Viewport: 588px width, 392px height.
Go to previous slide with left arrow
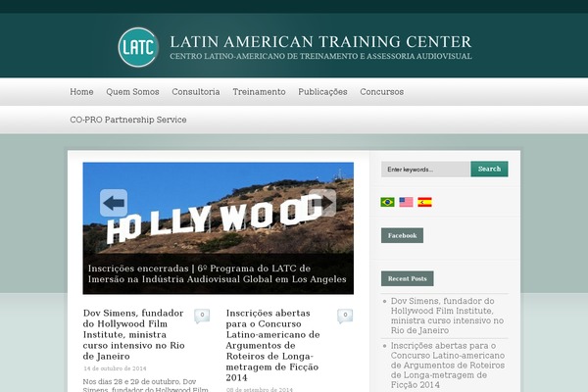[x=114, y=203]
